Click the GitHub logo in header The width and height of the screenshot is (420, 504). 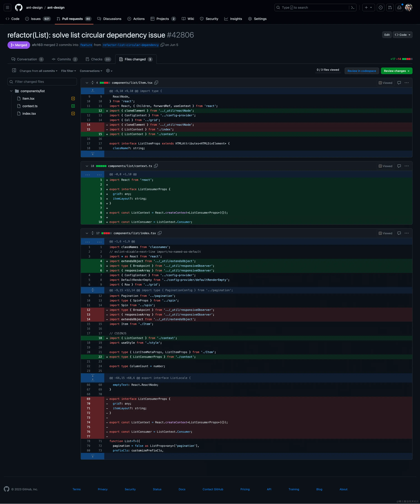[19, 8]
